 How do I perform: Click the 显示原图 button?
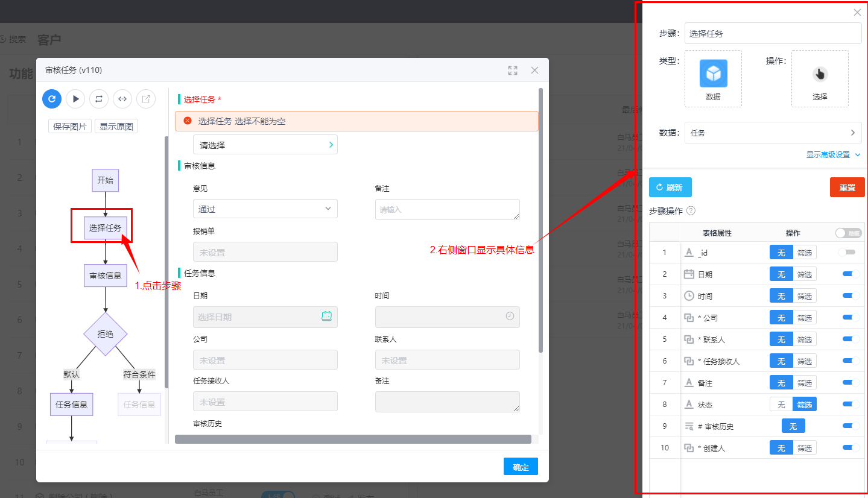pyautogui.click(x=116, y=127)
